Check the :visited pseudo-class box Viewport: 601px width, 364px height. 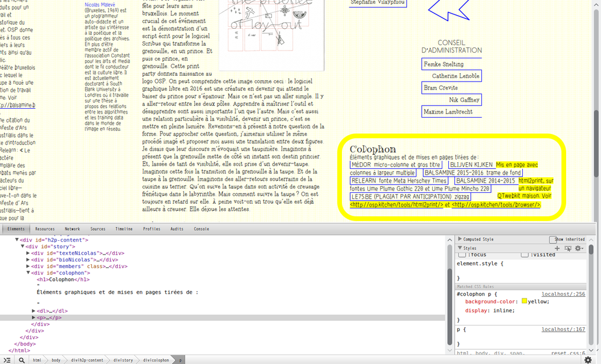524,255
